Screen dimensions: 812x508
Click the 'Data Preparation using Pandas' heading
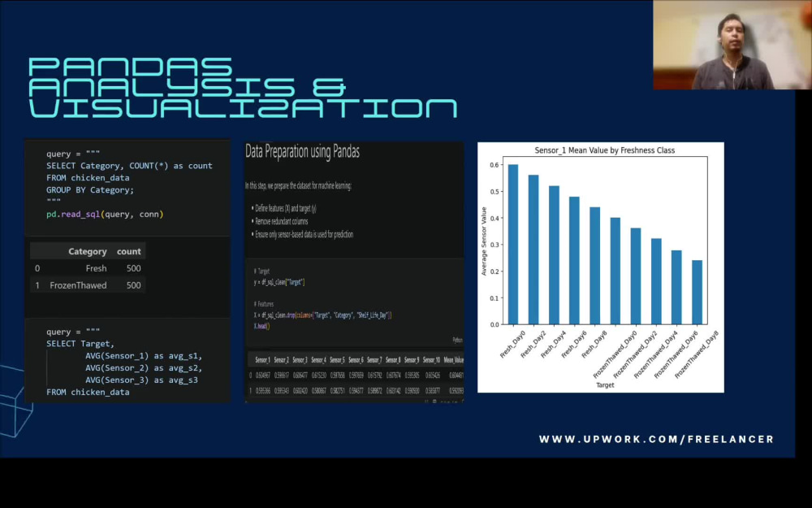coord(302,152)
